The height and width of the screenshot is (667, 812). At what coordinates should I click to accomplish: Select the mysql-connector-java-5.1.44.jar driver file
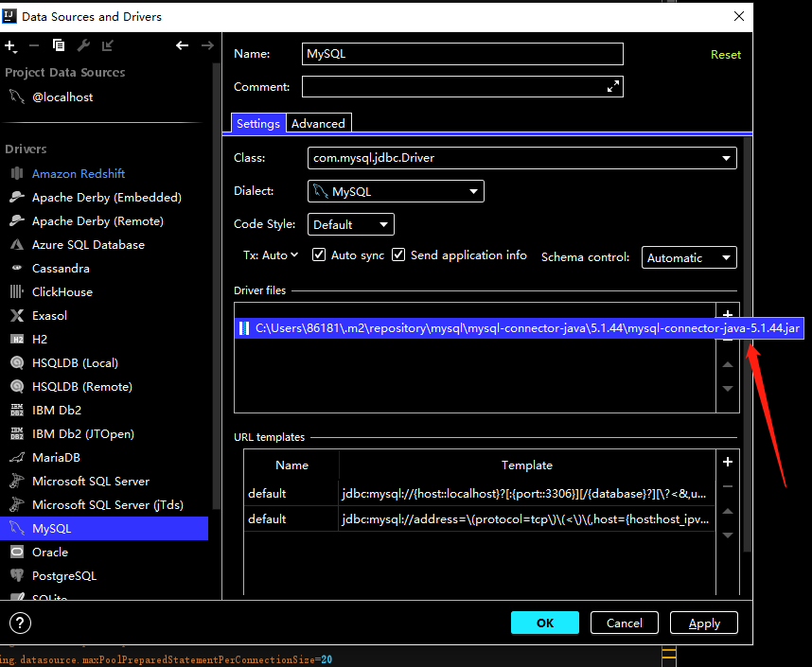[519, 328]
